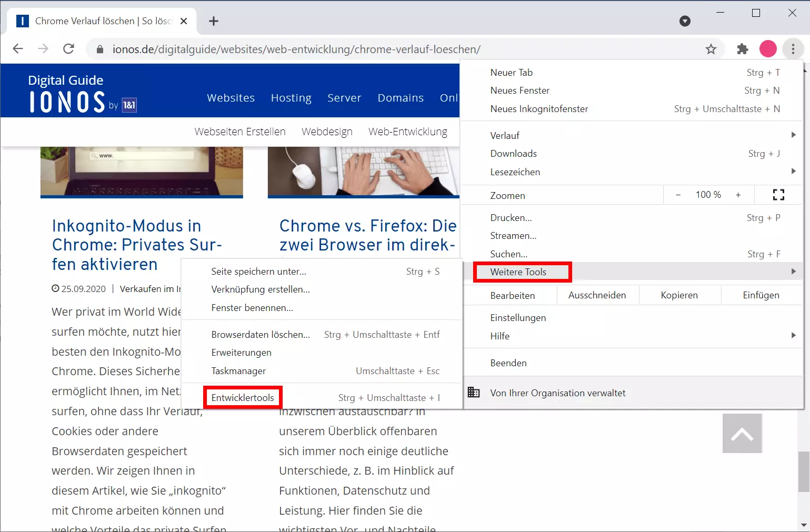
Task: Close the three-dot Chrome menu button
Action: pos(793,49)
